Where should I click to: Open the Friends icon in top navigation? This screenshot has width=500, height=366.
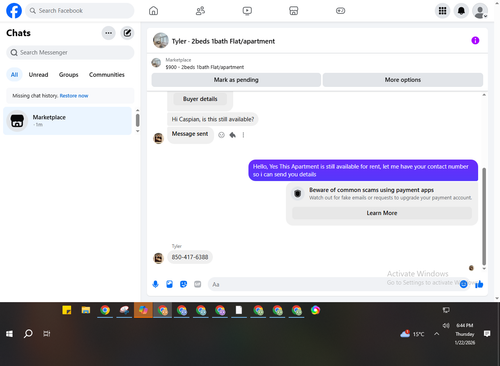[x=200, y=11]
